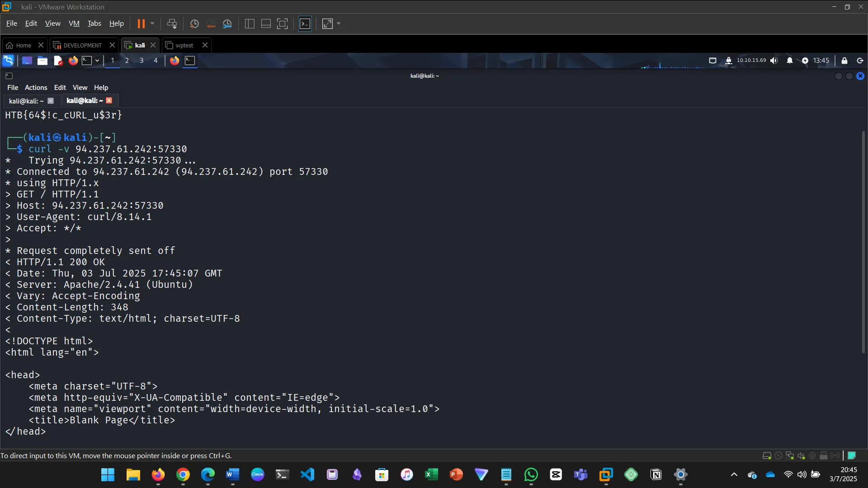868x488 pixels.
Task: Click the terminal vertical scrollbar
Action: click(863, 242)
